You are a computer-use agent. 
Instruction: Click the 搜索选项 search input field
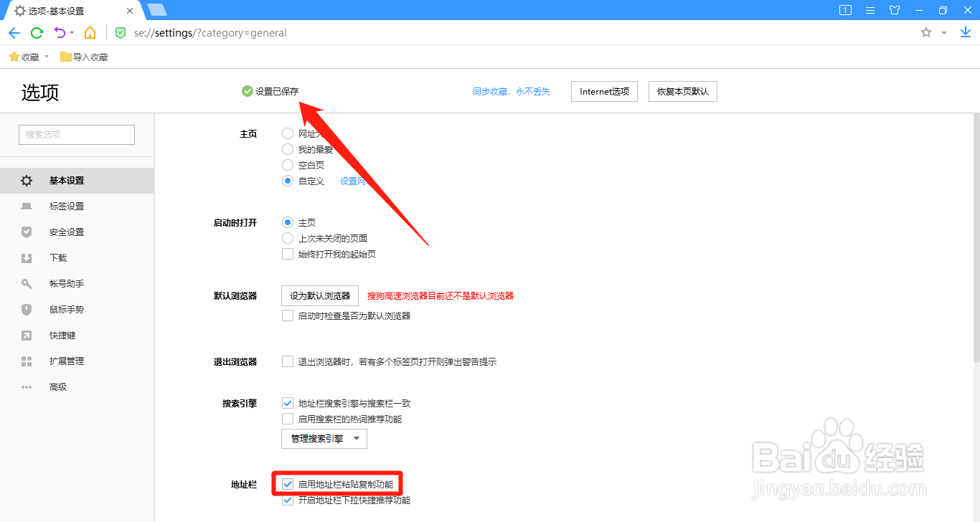[76, 134]
